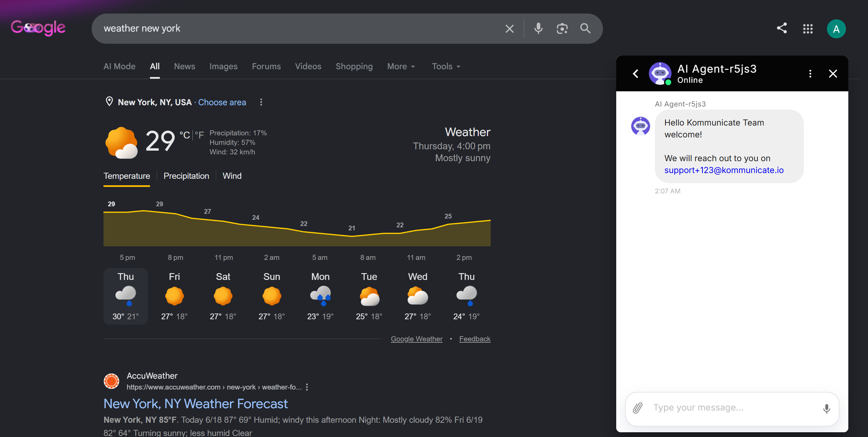Focus the Type your message field
This screenshot has width=868, height=437.
(x=733, y=408)
